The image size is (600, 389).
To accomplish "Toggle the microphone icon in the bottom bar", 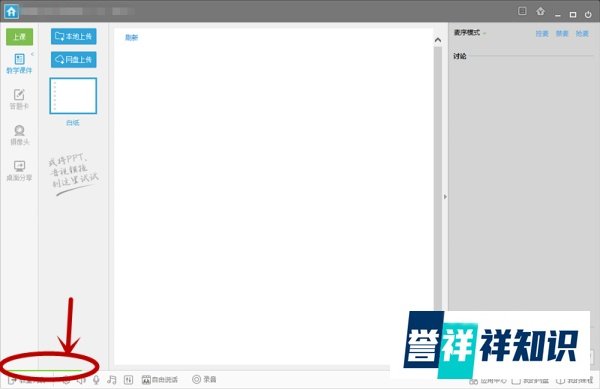I will click(96, 379).
